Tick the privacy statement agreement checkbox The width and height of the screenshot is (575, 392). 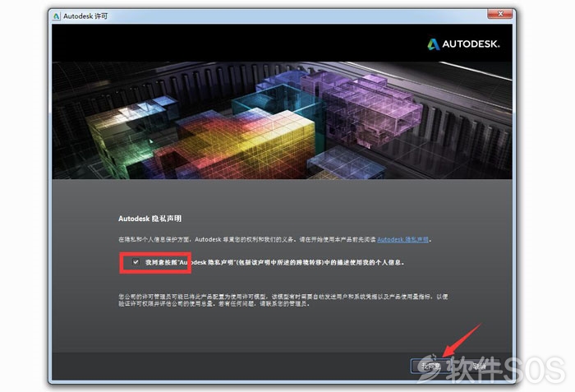(x=136, y=262)
